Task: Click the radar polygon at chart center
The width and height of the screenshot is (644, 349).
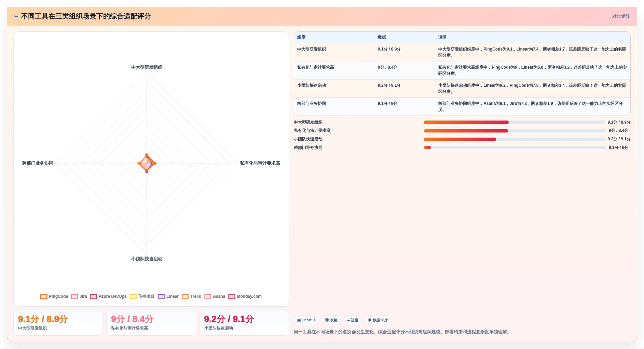Action: coord(147,163)
